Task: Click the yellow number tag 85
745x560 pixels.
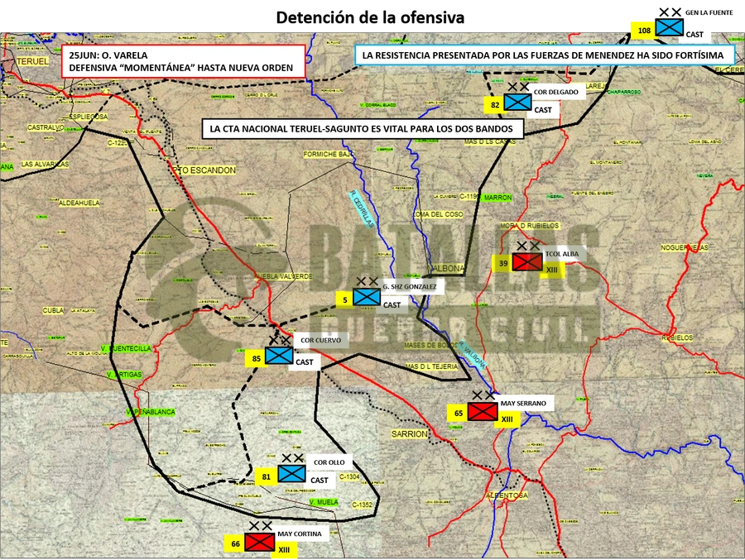Action: click(256, 359)
